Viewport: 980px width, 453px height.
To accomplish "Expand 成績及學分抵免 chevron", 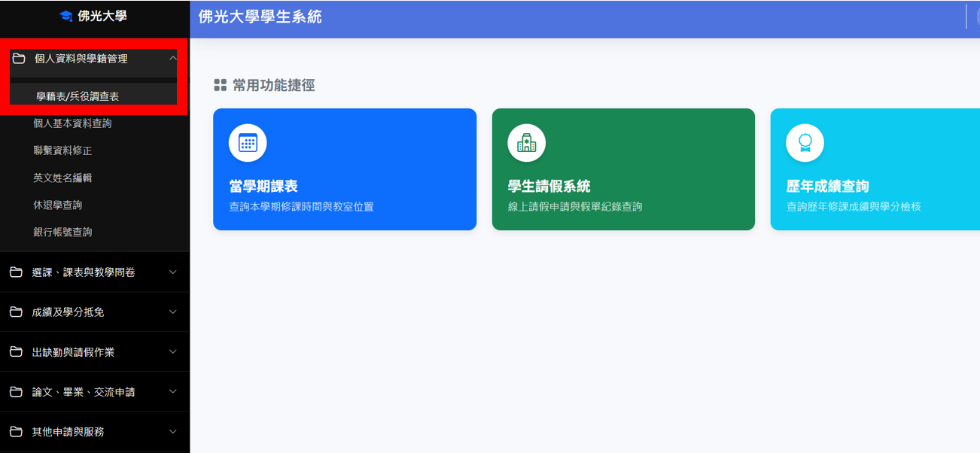I will click(x=172, y=312).
